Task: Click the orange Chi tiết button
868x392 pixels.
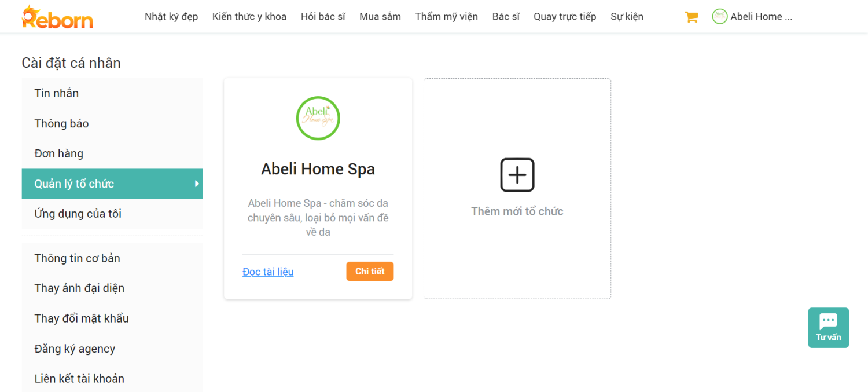Action: (x=370, y=272)
